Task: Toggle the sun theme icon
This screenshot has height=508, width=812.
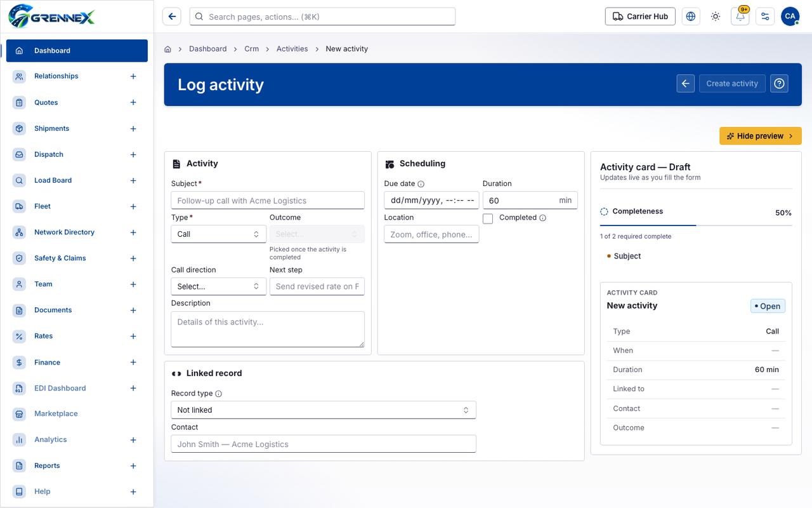Action: click(716, 17)
